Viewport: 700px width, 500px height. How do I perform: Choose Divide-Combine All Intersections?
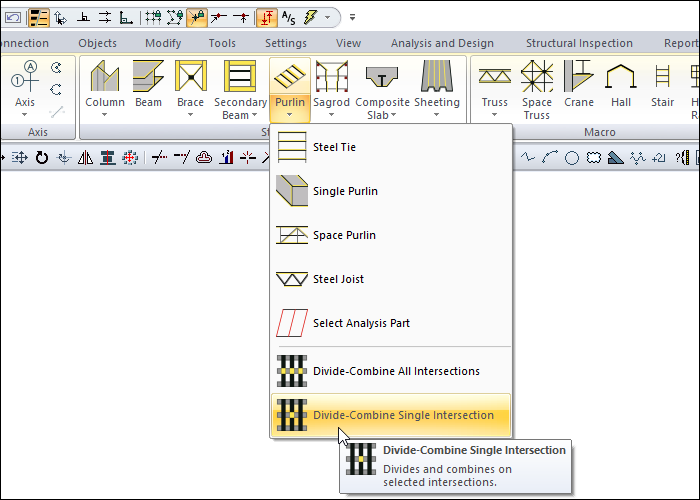(391, 371)
